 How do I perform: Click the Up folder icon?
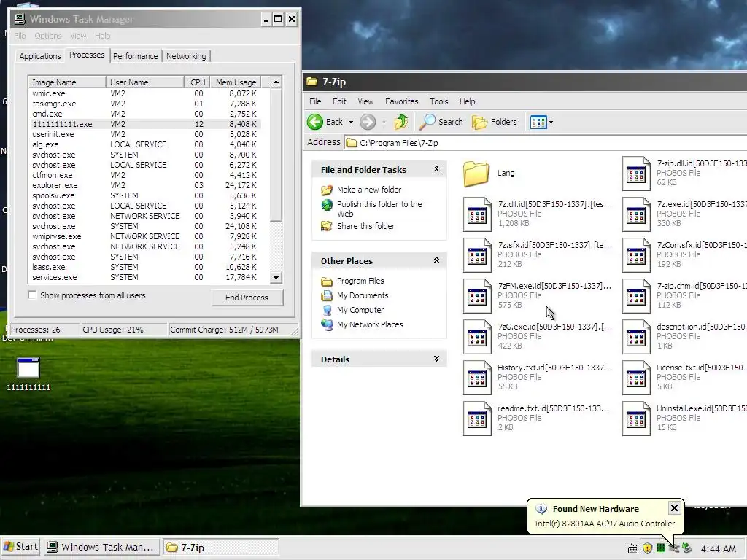[401, 122]
